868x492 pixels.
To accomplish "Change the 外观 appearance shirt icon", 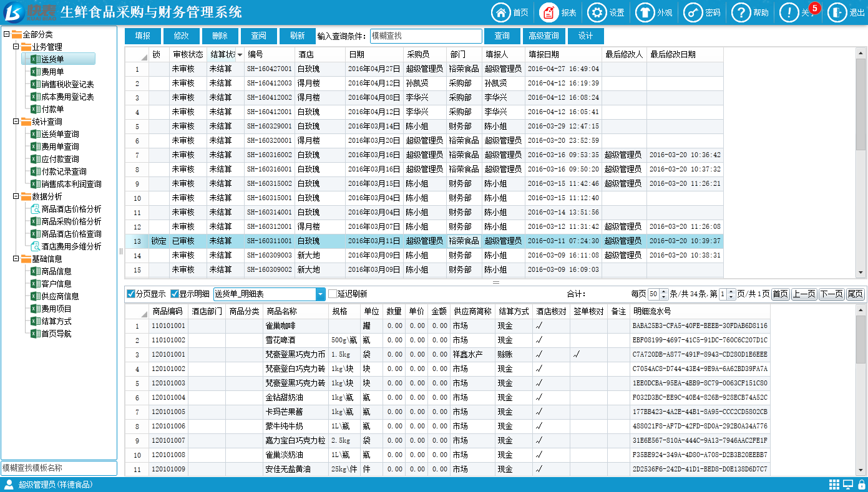I will pyautogui.click(x=645, y=12).
